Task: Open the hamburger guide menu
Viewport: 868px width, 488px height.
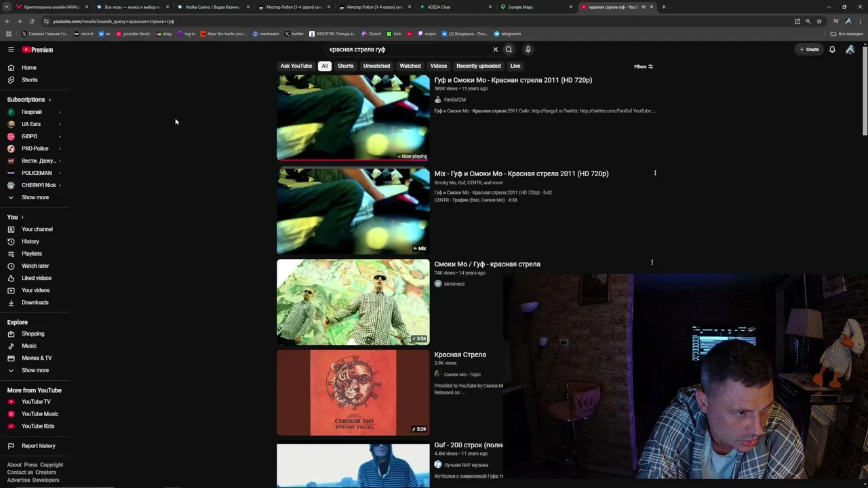Action: click(11, 49)
